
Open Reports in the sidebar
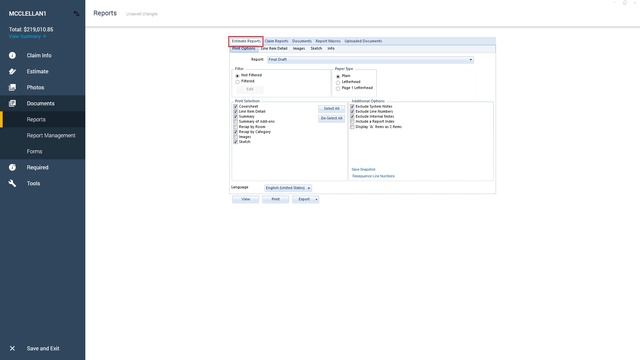coord(36,120)
